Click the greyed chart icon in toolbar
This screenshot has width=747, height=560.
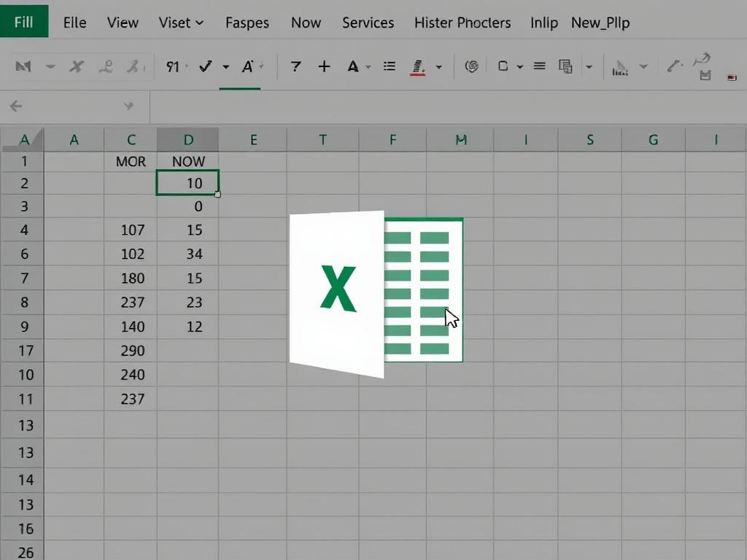pos(620,68)
